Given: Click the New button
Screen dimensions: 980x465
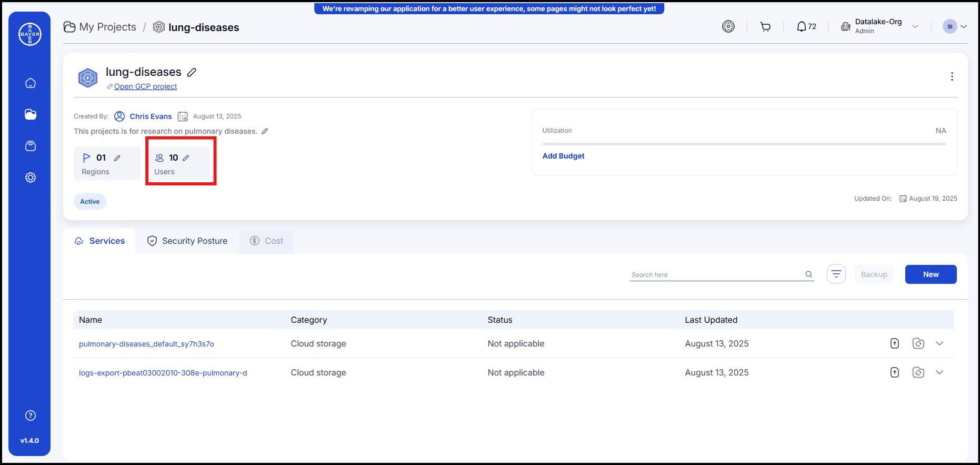Looking at the screenshot, I should (931, 274).
